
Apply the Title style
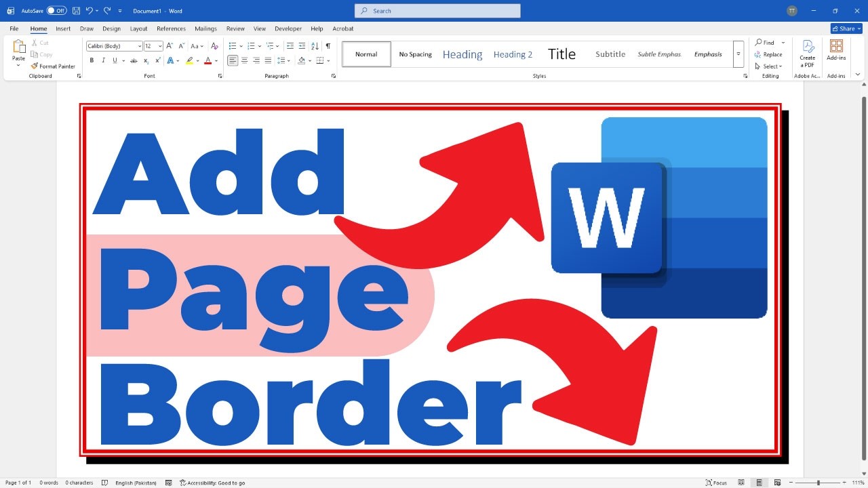click(561, 54)
